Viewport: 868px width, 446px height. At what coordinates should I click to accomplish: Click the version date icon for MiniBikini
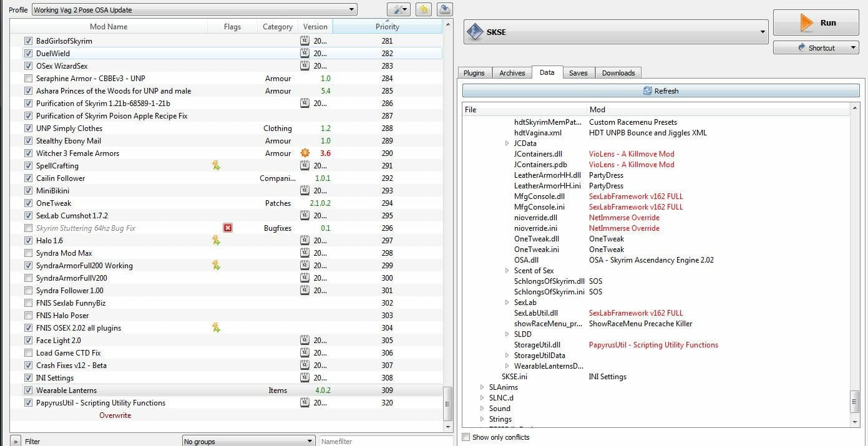305,190
